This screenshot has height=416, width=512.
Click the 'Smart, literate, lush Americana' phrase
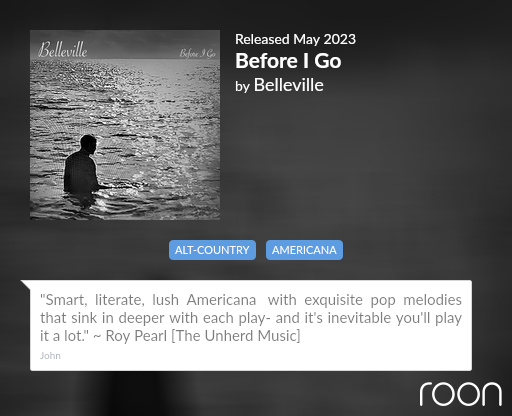click(148, 300)
